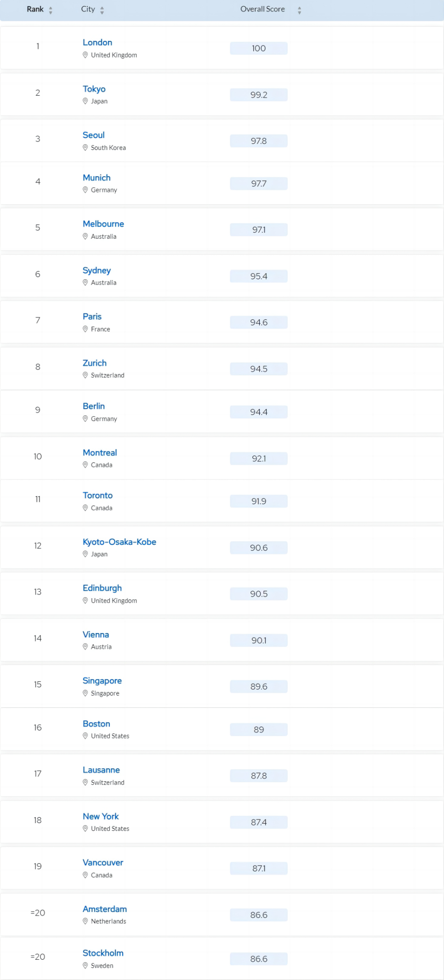Click location pin icon next to United Kingdom under London

coord(85,55)
